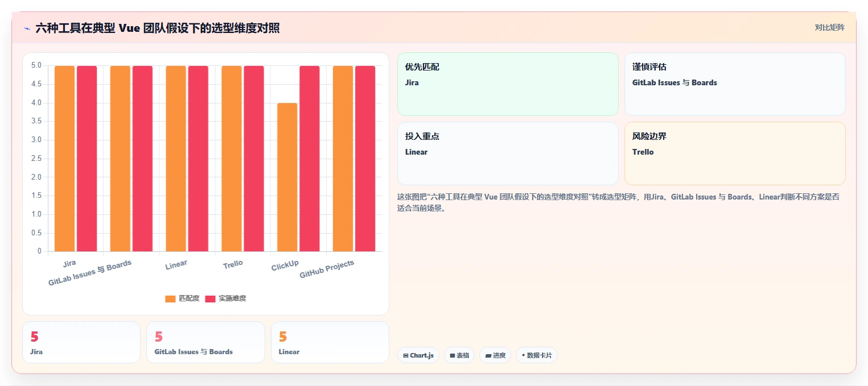Click the 数据卡片 tag pill
This screenshot has width=868, height=386.
point(537,355)
